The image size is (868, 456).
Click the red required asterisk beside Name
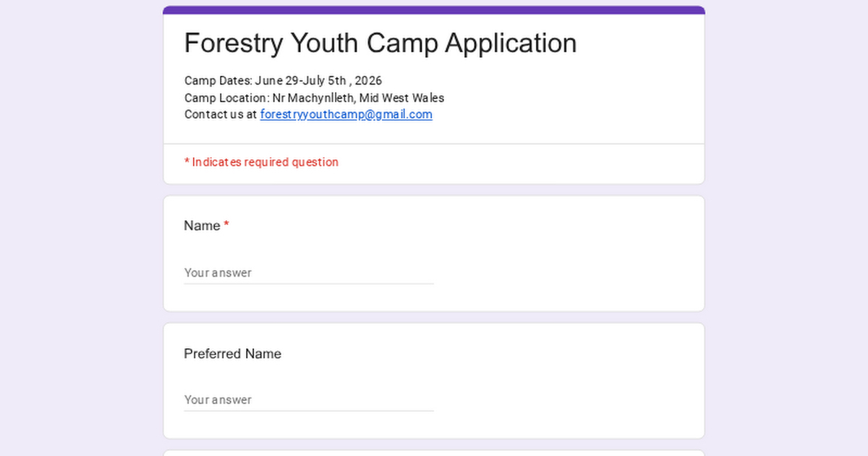226,226
